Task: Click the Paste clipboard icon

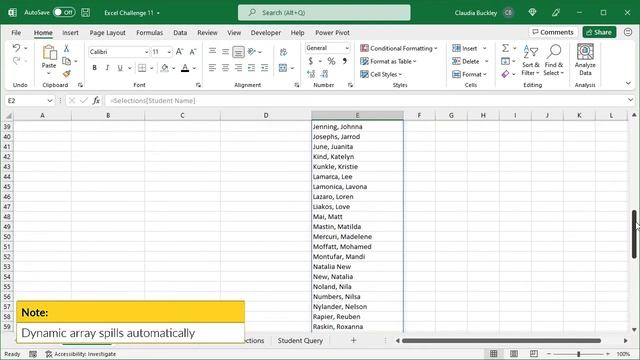Action: [49, 53]
